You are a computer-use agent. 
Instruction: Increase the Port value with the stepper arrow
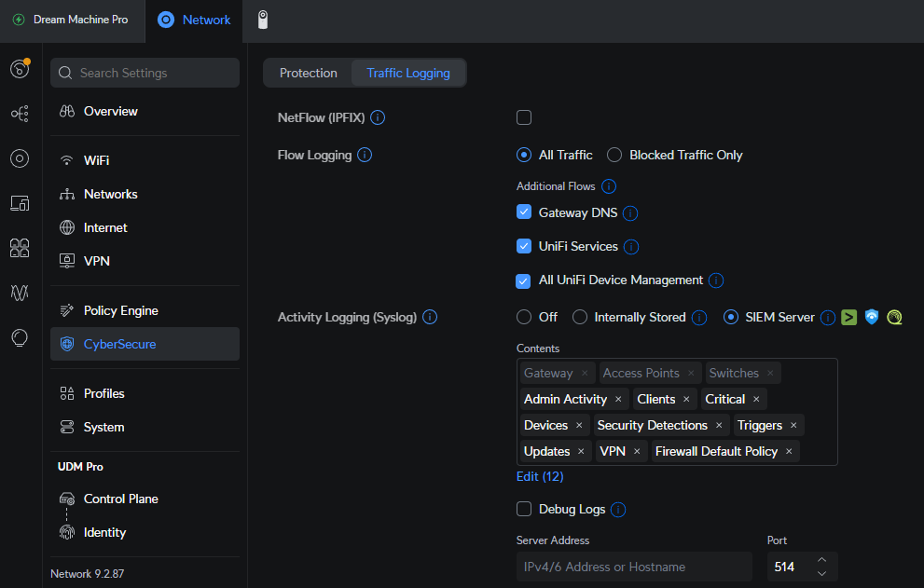(x=821, y=560)
